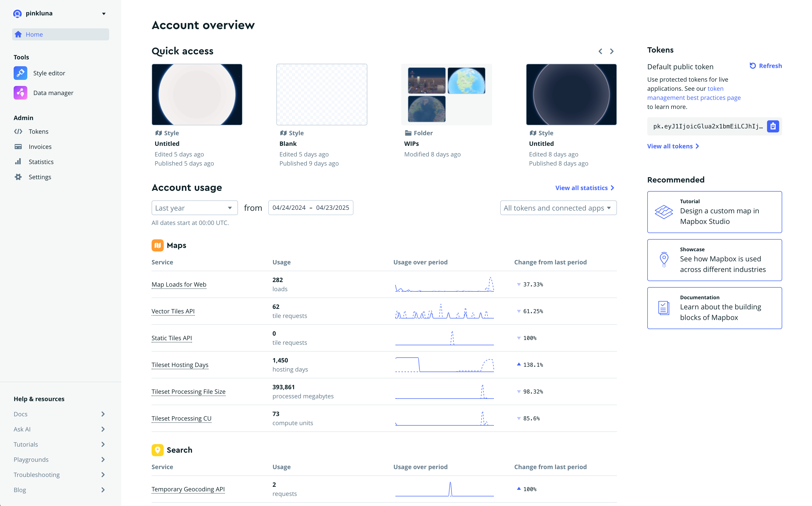Go to next Quick access items arrow
Viewport: 812px width, 506px height.
coord(612,51)
